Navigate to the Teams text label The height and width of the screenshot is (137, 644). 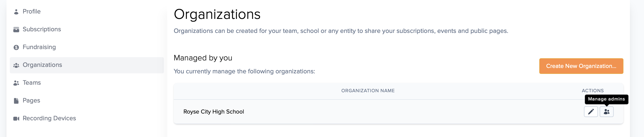coord(32,83)
